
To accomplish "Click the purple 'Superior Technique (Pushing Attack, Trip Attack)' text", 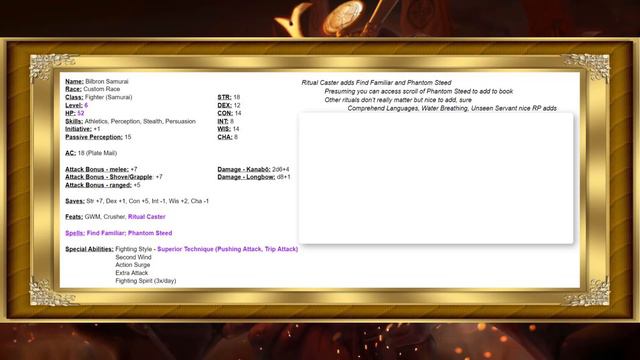I will (228, 249).
